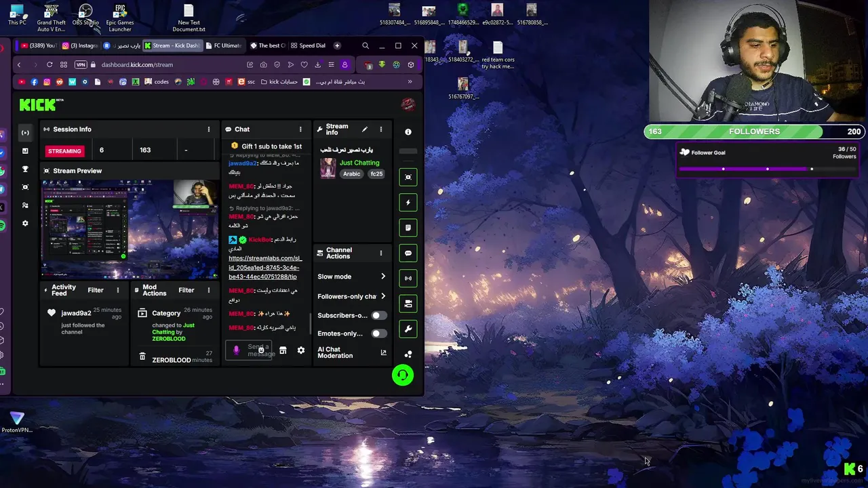Click the fc25 tag in Stream info
The width and height of the screenshot is (868, 488).
376,174
